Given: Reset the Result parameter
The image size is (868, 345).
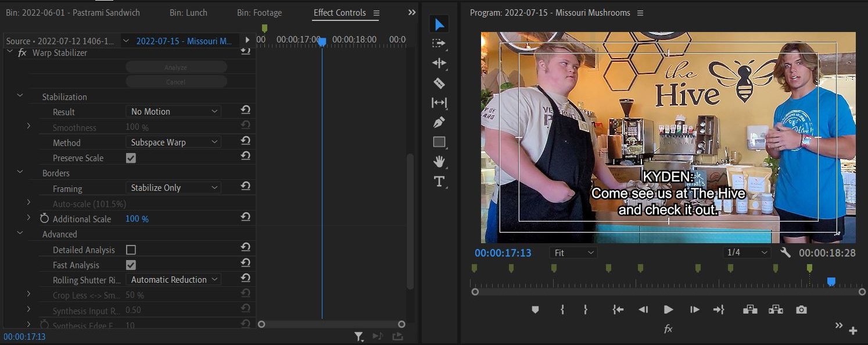Looking at the screenshot, I should click(245, 110).
